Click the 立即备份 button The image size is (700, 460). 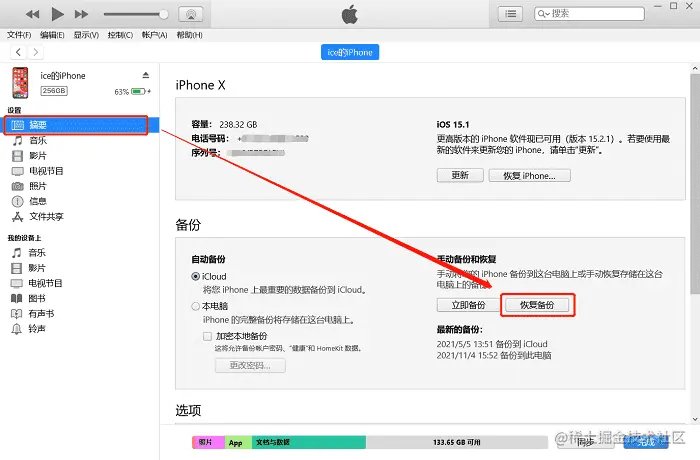click(x=468, y=305)
